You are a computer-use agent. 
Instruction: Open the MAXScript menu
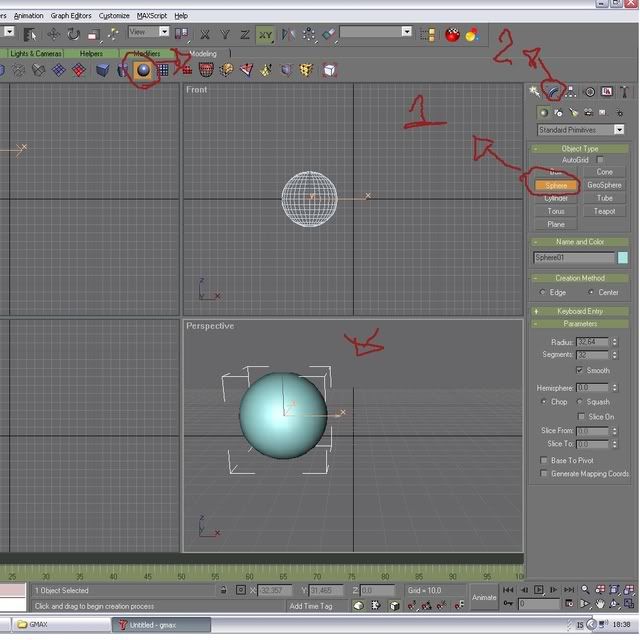(x=152, y=16)
